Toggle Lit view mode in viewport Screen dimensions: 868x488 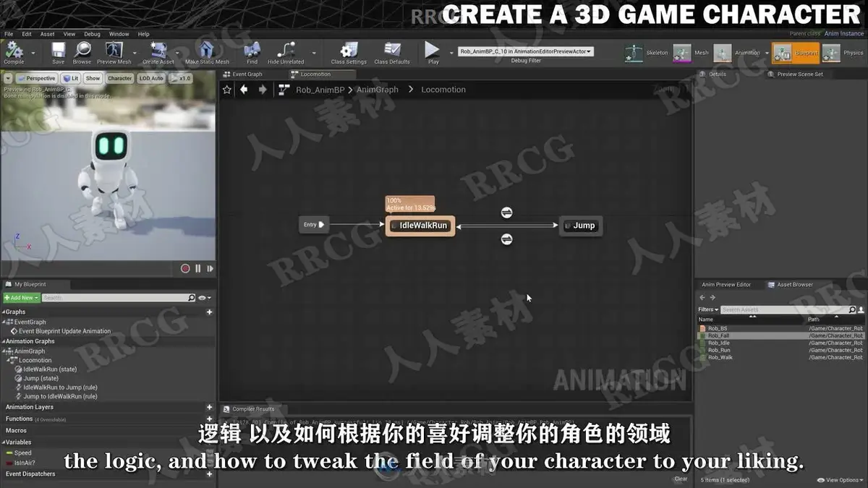point(70,78)
